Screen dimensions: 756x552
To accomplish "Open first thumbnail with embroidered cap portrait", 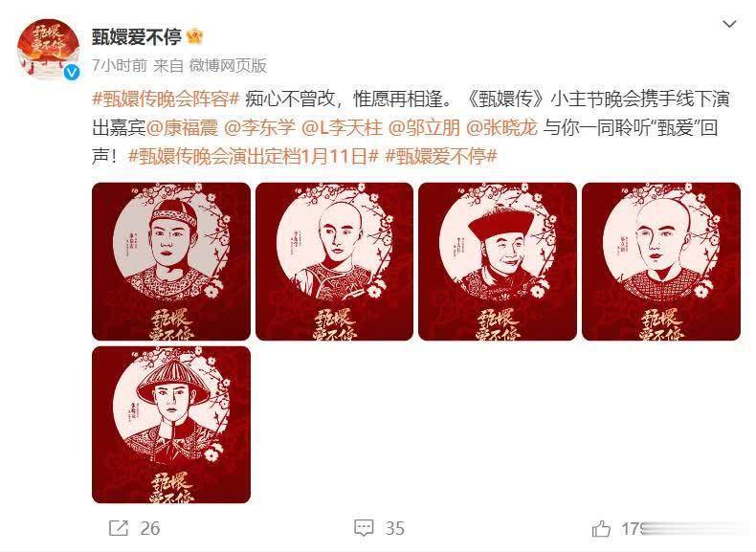I will click(171, 261).
